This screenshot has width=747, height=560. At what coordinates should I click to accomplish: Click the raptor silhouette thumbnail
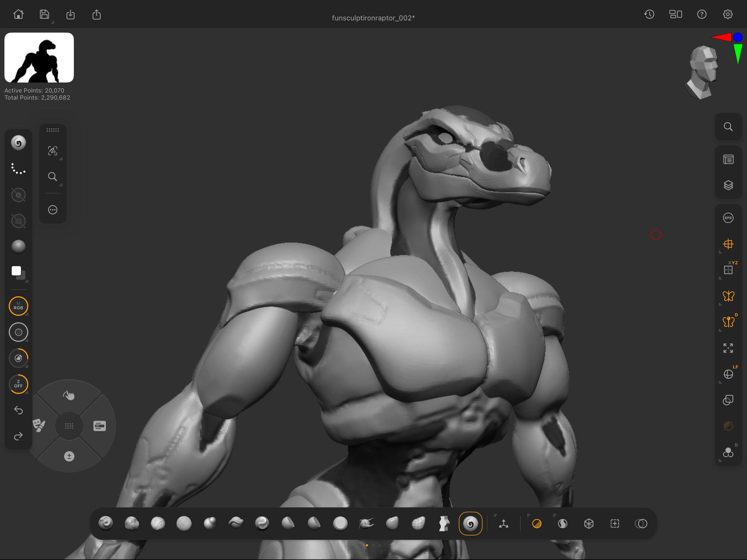click(x=39, y=57)
